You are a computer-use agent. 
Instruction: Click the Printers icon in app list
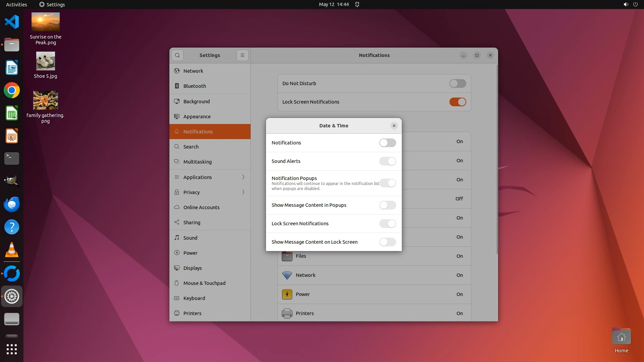[x=287, y=313]
